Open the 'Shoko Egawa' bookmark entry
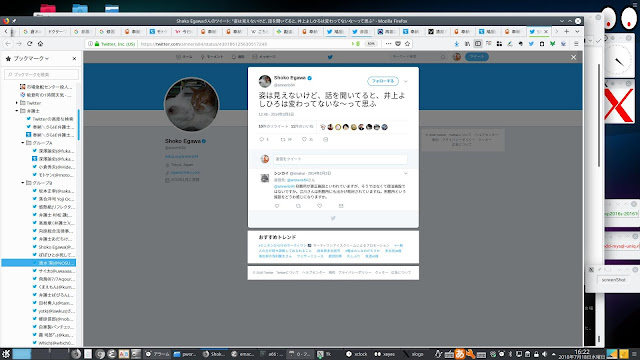The image size is (640, 360). [54, 247]
